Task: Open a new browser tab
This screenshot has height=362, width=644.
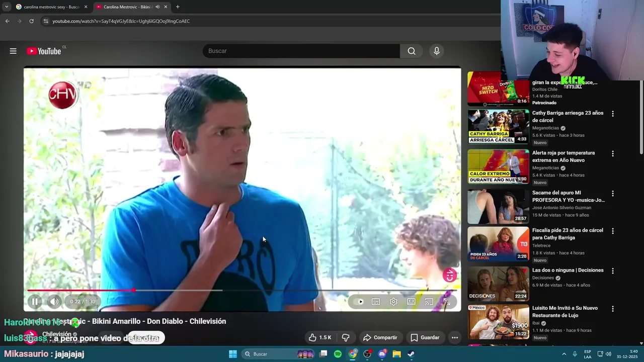Action: (x=178, y=7)
